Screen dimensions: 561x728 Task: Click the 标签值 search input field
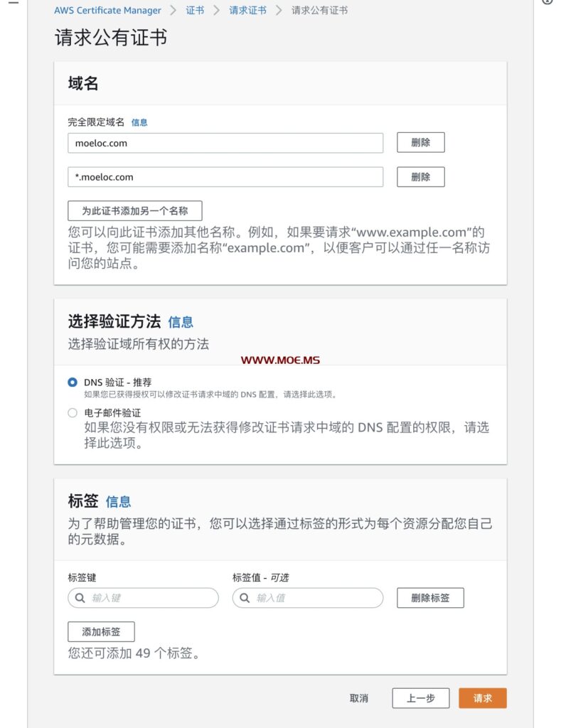click(x=307, y=598)
